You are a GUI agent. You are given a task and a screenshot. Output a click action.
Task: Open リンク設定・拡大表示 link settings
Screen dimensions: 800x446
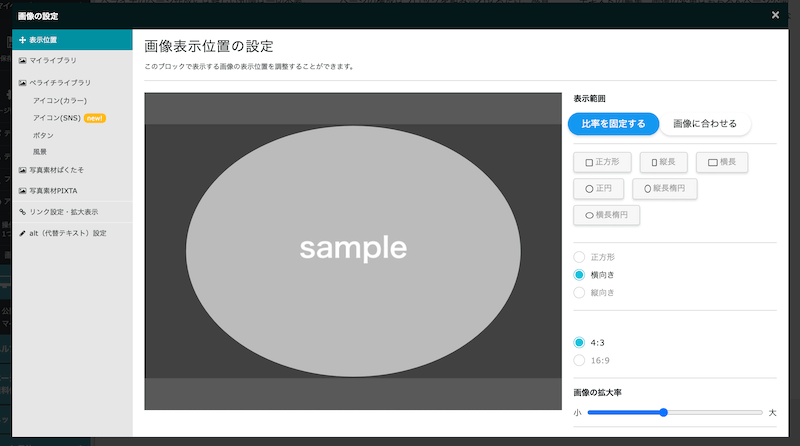64,212
